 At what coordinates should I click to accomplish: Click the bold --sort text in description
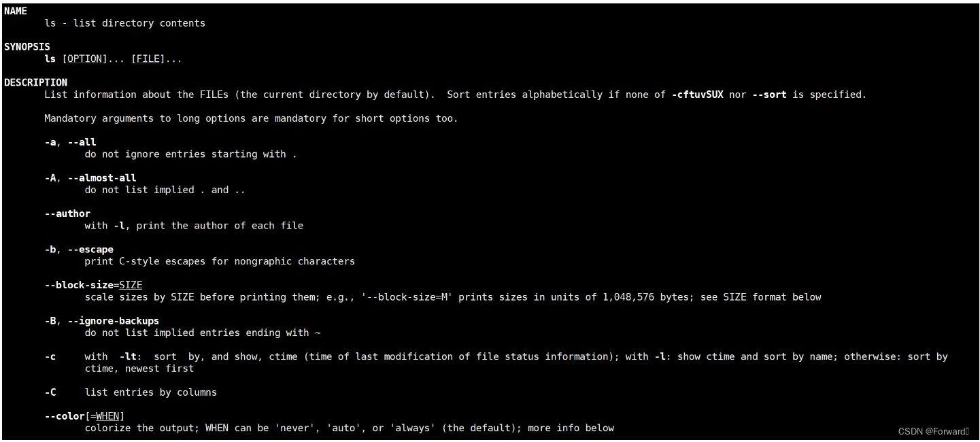tap(768, 95)
